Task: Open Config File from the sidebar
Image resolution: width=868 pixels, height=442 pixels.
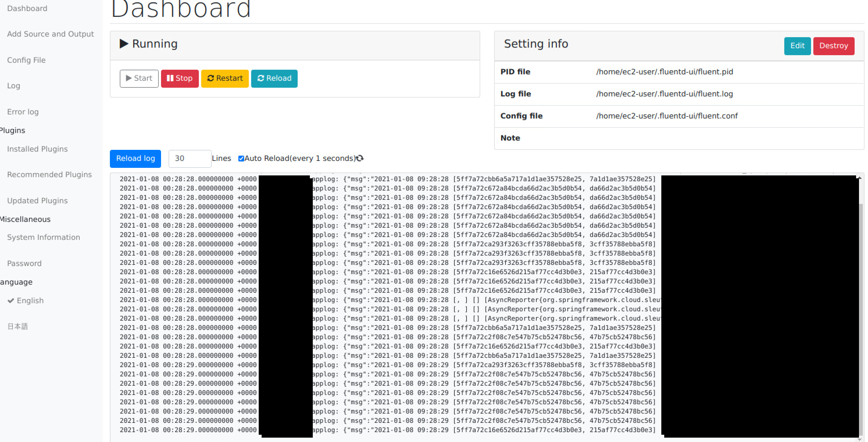Action: click(26, 60)
